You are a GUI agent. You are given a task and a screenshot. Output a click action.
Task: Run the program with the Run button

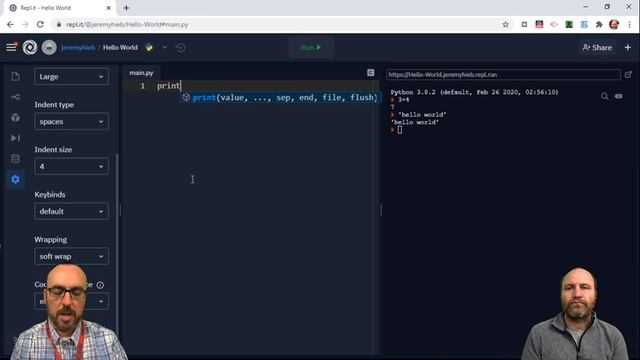click(311, 48)
